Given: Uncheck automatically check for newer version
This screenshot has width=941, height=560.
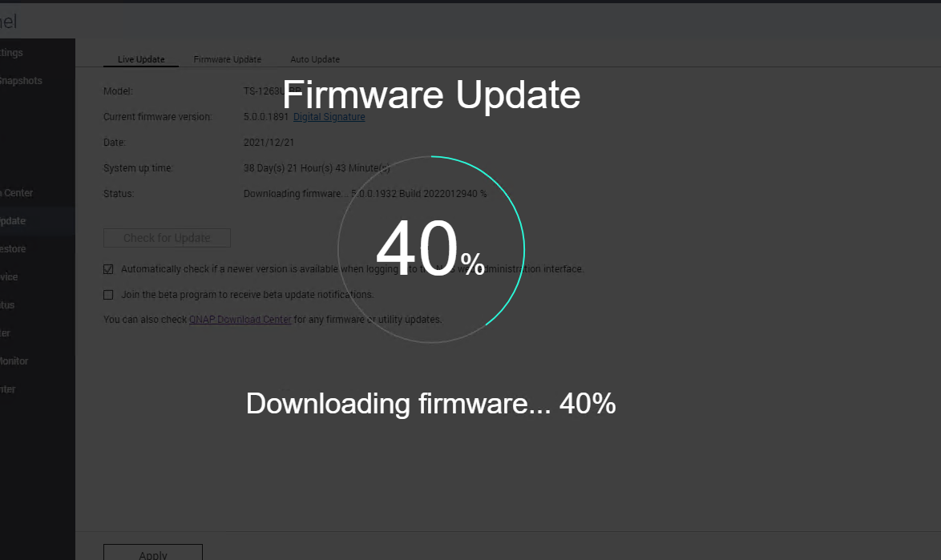Looking at the screenshot, I should click(108, 269).
